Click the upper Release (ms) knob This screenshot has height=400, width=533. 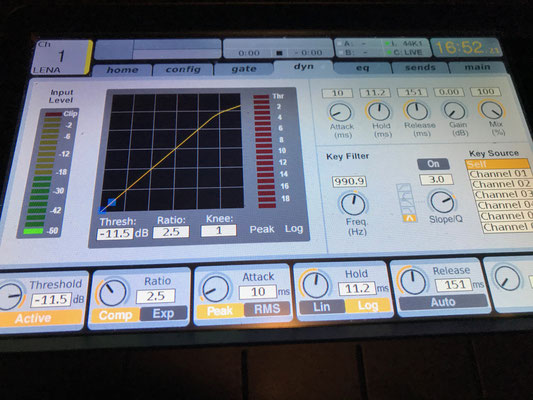click(416, 111)
